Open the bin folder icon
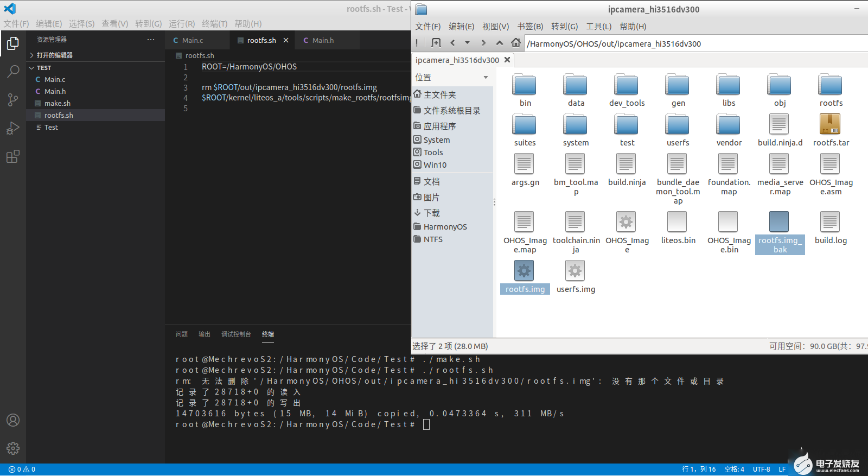Image resolution: width=868 pixels, height=476 pixels. click(525, 85)
